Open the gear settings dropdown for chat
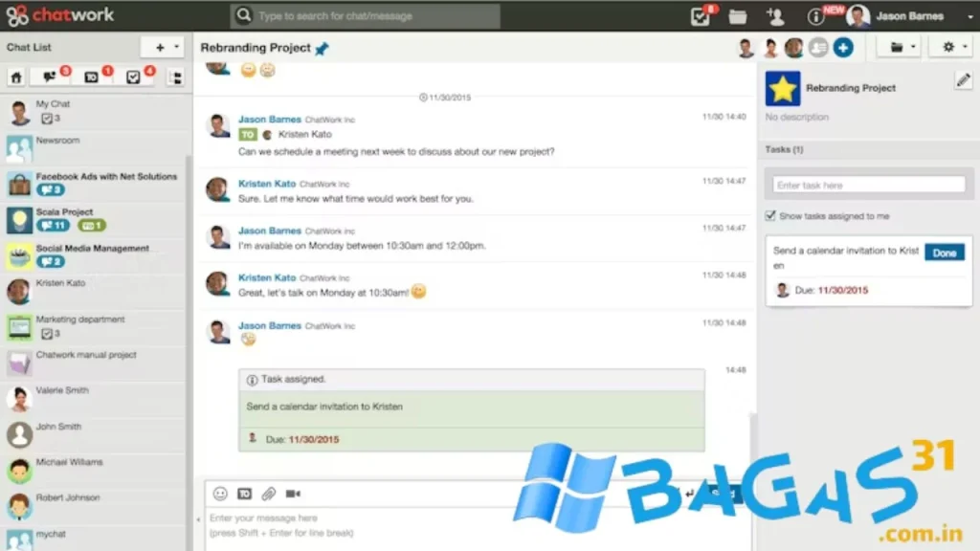980x551 pixels. pyautogui.click(x=953, y=47)
